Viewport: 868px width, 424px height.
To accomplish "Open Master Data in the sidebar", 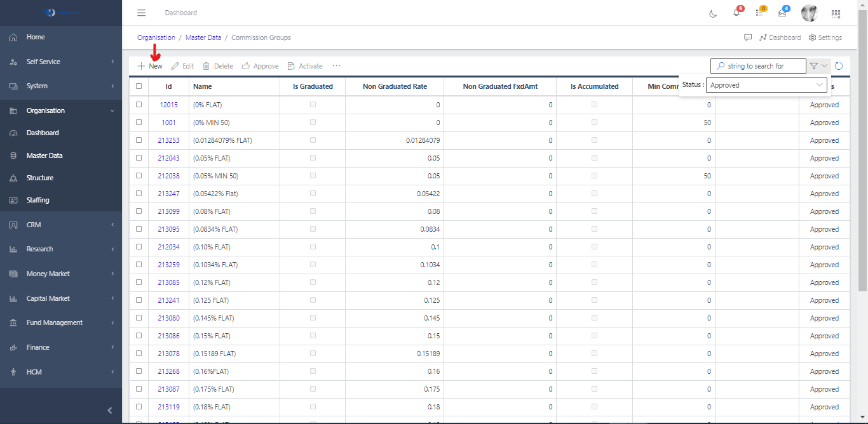I will pyautogui.click(x=44, y=156).
